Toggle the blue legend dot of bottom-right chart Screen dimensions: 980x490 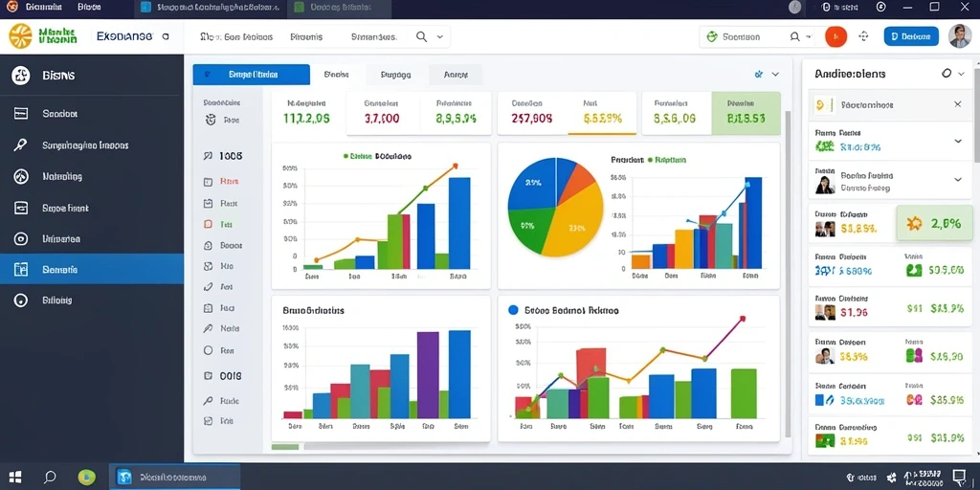[514, 310]
